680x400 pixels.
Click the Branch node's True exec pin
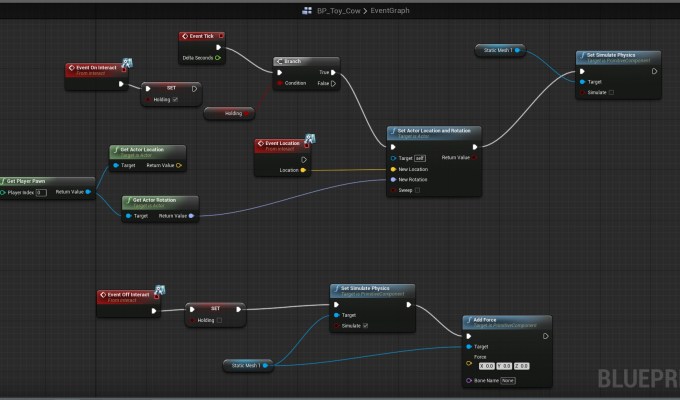(335, 72)
